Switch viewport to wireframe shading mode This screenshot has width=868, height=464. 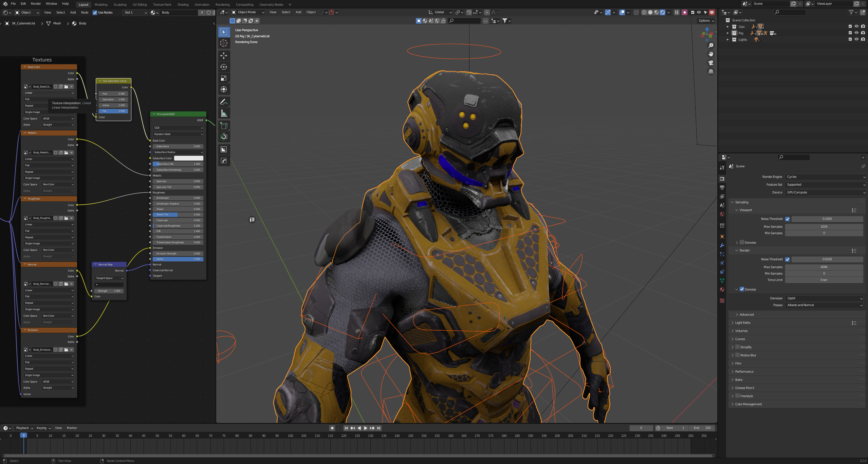[644, 12]
